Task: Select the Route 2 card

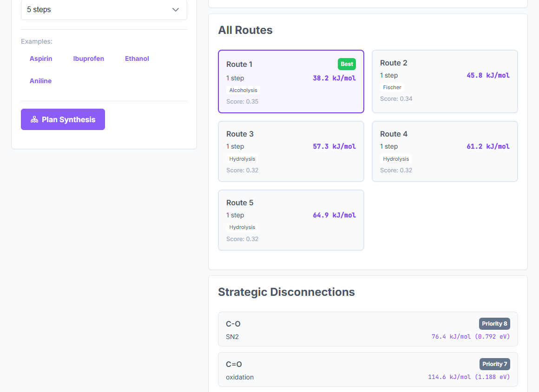Action: pos(445,81)
